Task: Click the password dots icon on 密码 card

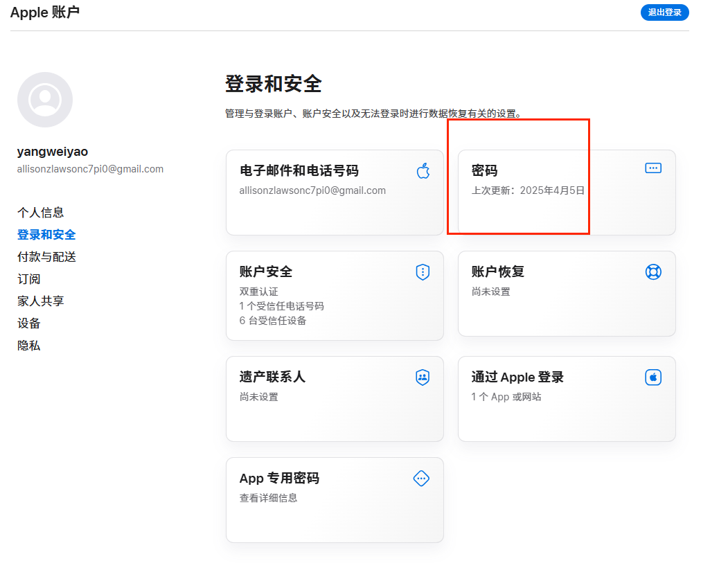Action: click(653, 168)
